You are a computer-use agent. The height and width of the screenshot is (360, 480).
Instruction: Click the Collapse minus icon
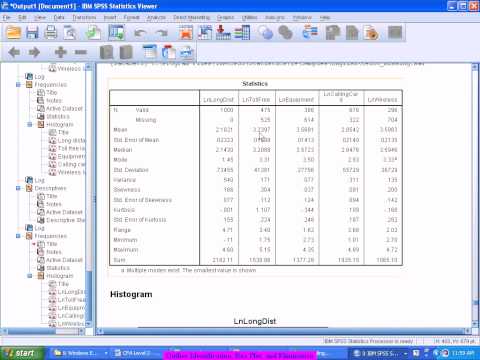pyautogui.click(x=81, y=52)
